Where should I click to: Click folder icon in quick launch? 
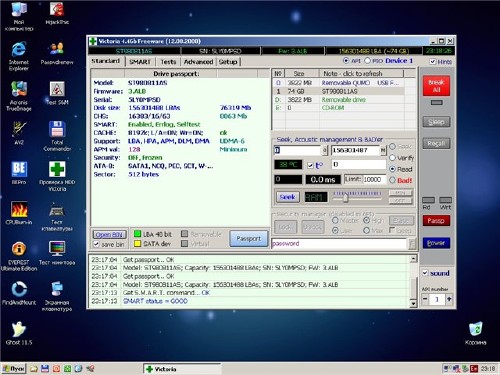coord(34,369)
